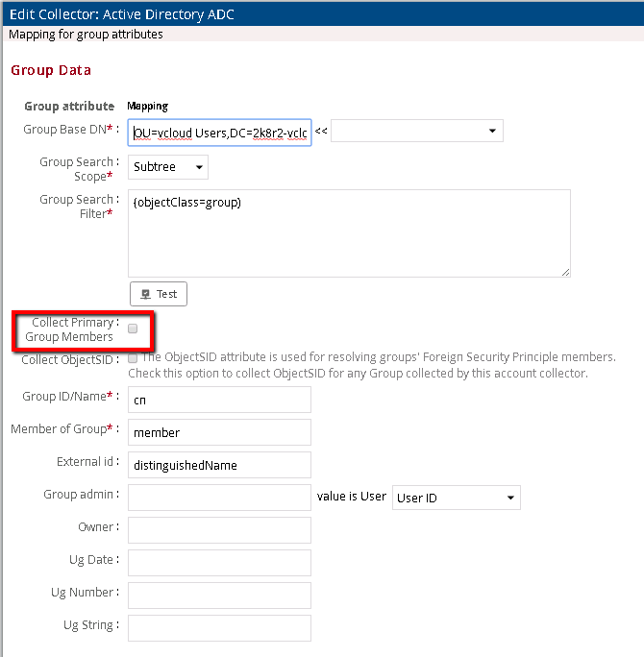Click the Ug Date field
The height and width of the screenshot is (657, 644).
[219, 563]
